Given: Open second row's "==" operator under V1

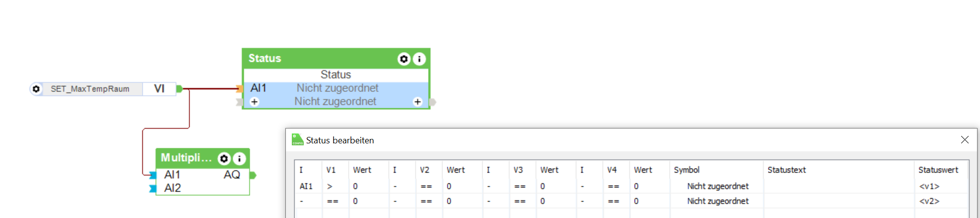Looking at the screenshot, I should click(332, 201).
